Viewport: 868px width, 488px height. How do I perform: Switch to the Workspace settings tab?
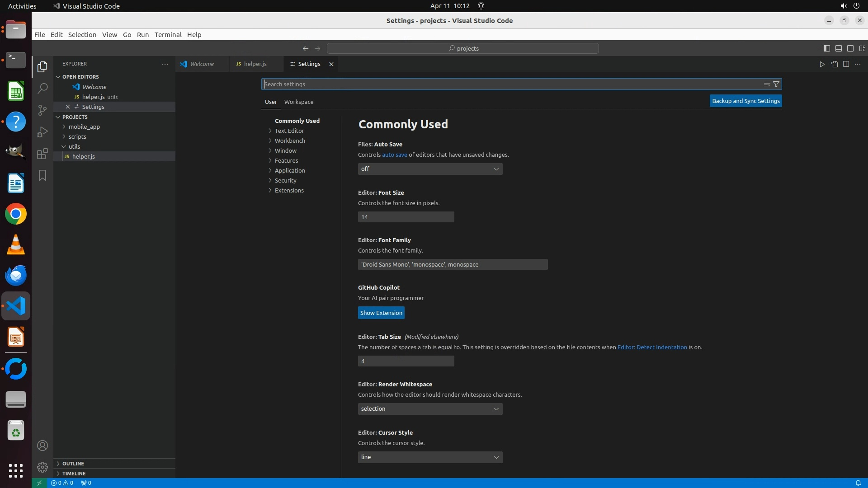pos(298,102)
